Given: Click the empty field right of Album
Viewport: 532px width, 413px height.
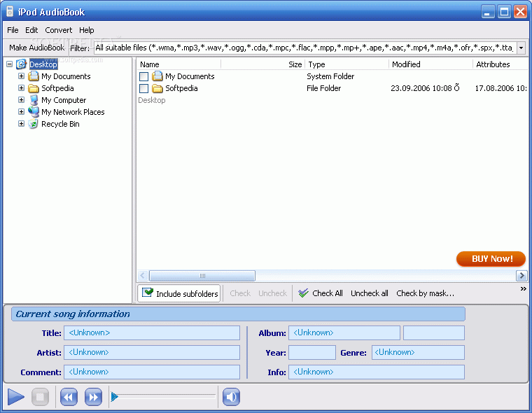Looking at the screenshot, I should point(433,333).
